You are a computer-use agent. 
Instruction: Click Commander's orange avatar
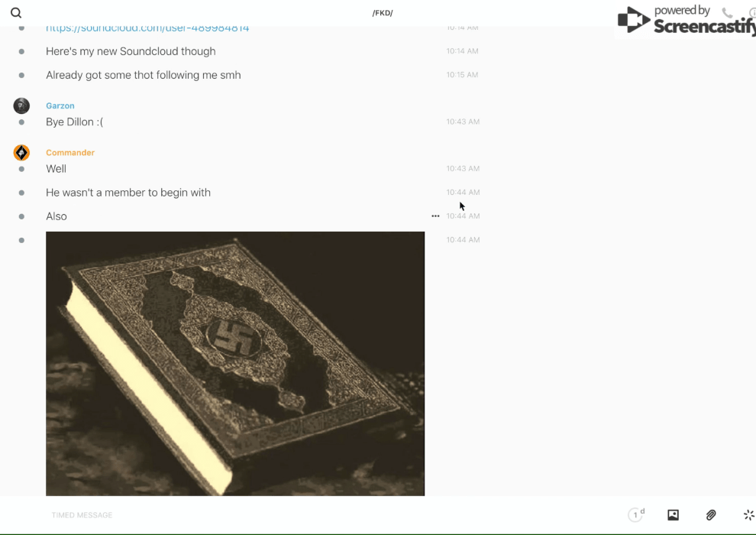[x=21, y=153]
